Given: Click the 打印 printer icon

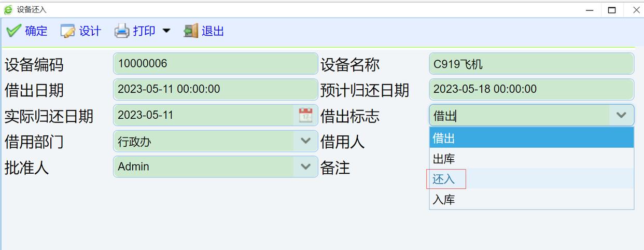Looking at the screenshot, I should click(x=122, y=31).
